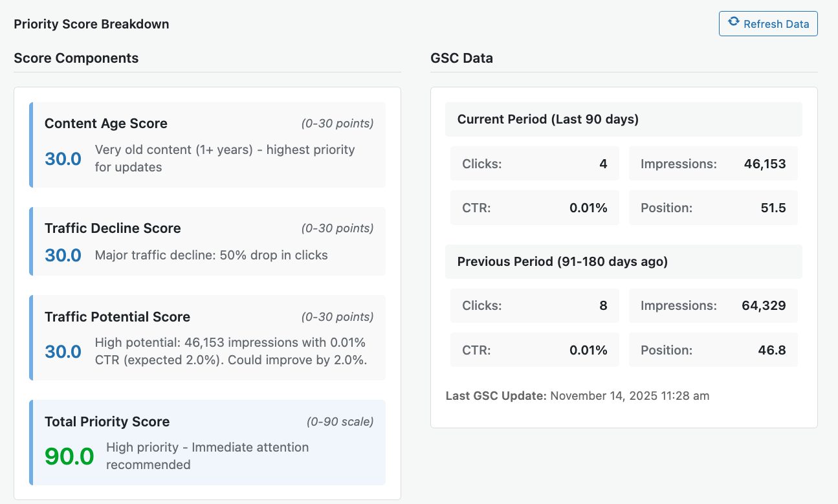Click the Score Components section title
838x504 pixels.
coord(76,58)
